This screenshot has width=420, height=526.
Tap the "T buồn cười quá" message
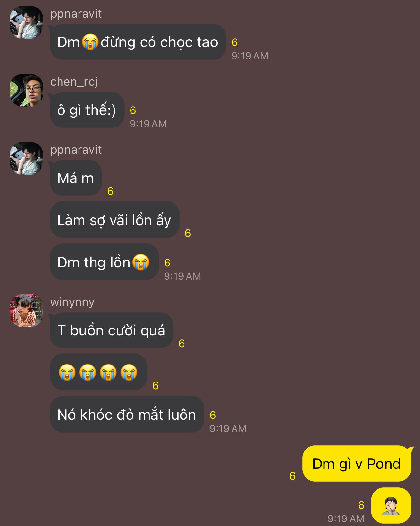112,330
